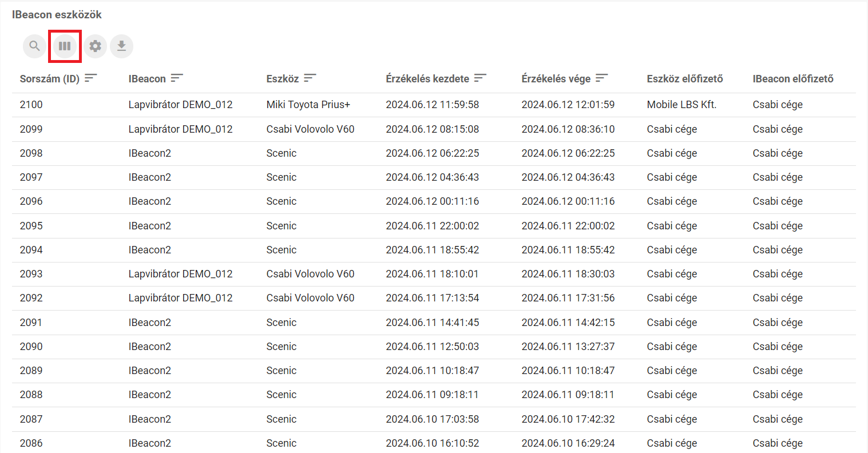The height and width of the screenshot is (453, 868).
Task: Select row with ID 2093
Action: pos(31,274)
